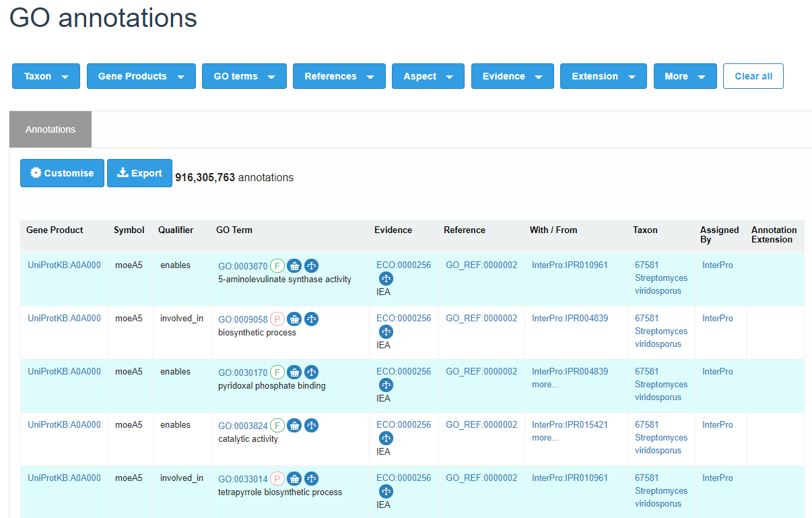The width and height of the screenshot is (812, 518).
Task: Click '5-aminolevulinate synthase activity' term name
Action: coord(285,279)
